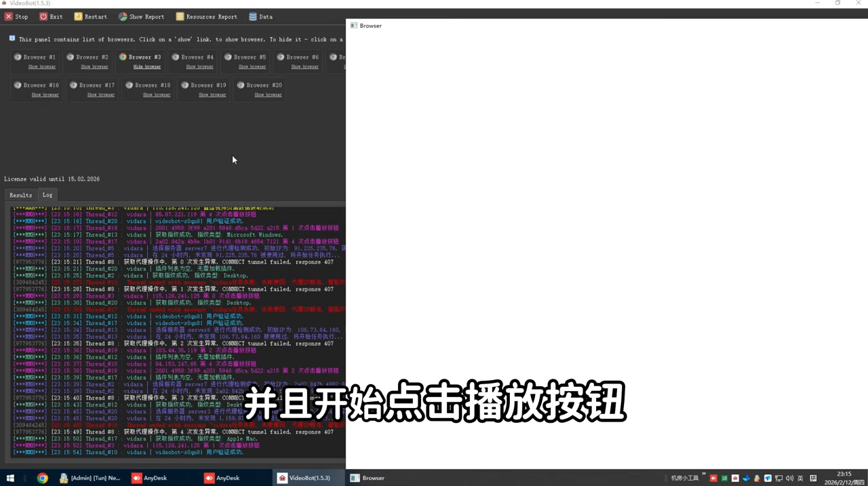Click the Chrome icon of Browser #3
Viewport: 868px width, 486px height.
[123, 57]
